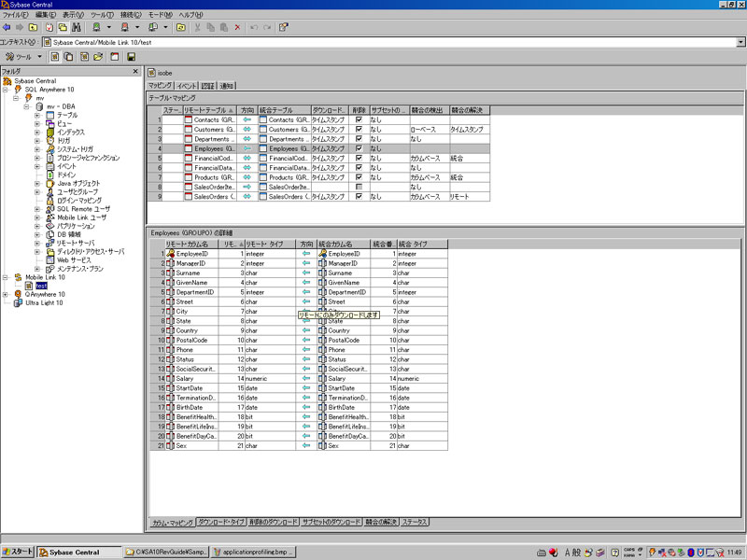This screenshot has width=747, height=560.
Task: Switch to the 競合の解決 bottom tab
Action: (381, 522)
